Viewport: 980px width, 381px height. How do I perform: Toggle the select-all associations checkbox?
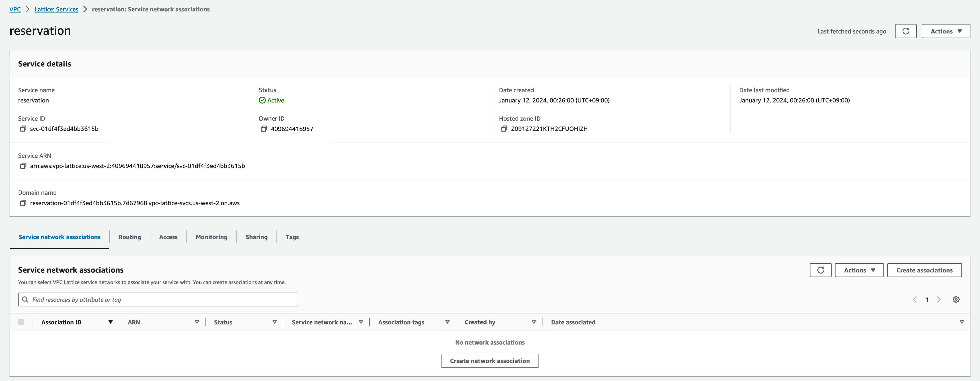[21, 322]
